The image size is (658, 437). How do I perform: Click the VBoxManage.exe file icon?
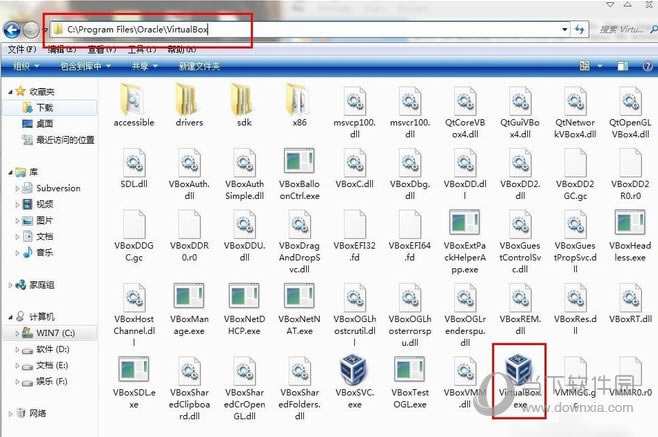coord(189,300)
